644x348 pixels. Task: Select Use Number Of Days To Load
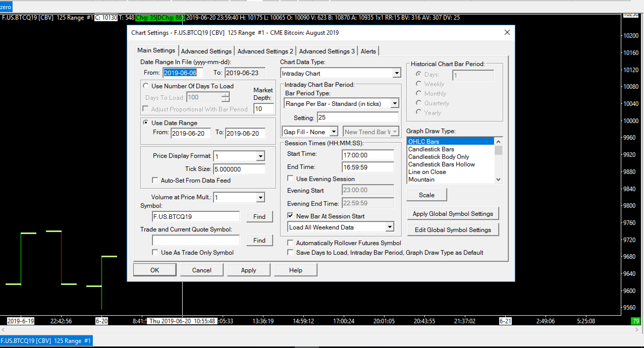[x=146, y=86]
